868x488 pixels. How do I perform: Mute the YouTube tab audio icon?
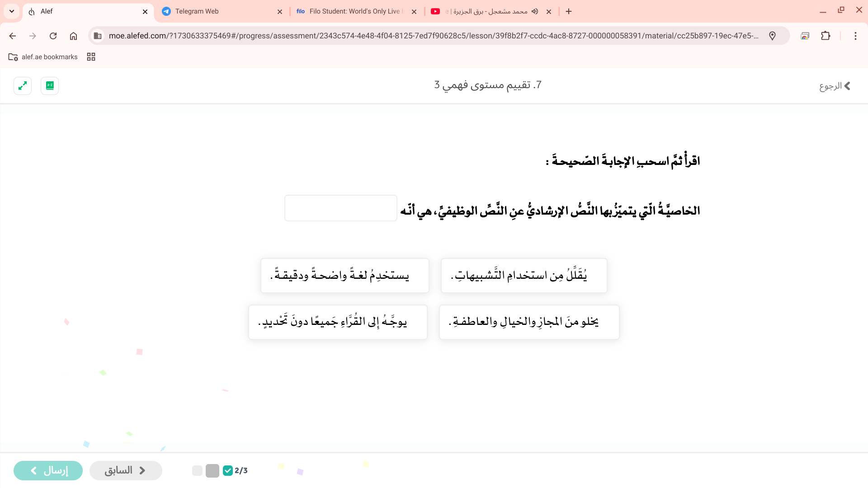pyautogui.click(x=535, y=11)
